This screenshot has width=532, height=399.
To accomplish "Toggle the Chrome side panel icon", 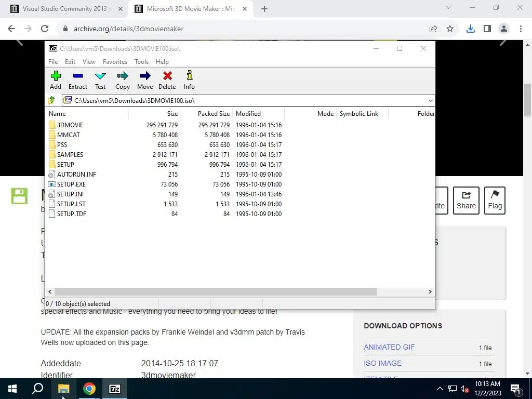I will [x=487, y=29].
